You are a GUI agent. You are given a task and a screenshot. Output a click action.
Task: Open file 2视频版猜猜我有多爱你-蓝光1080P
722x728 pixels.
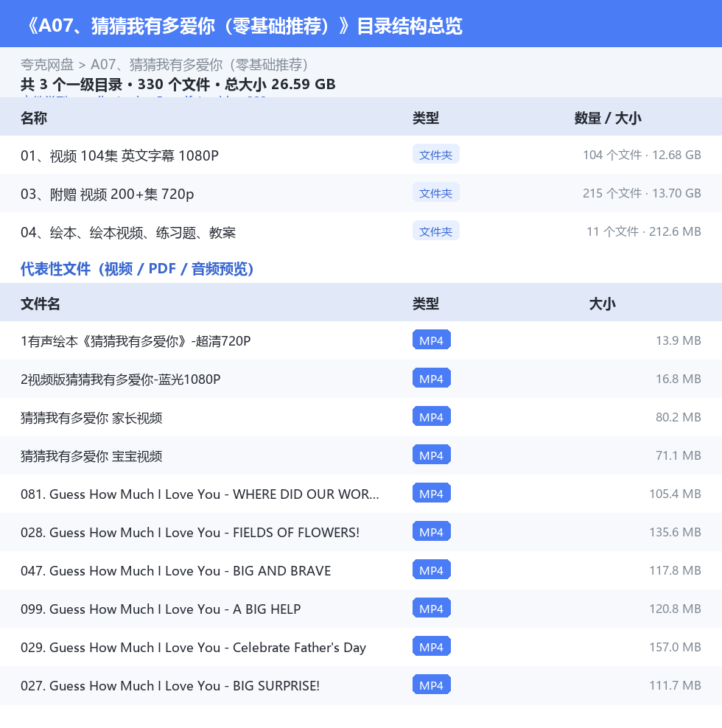click(120, 379)
